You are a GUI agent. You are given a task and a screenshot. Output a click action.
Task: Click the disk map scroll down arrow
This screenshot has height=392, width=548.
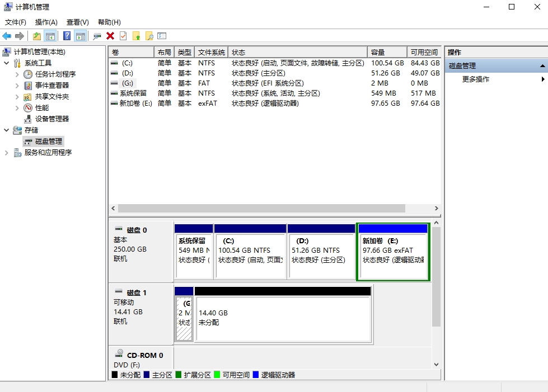tap(436, 365)
